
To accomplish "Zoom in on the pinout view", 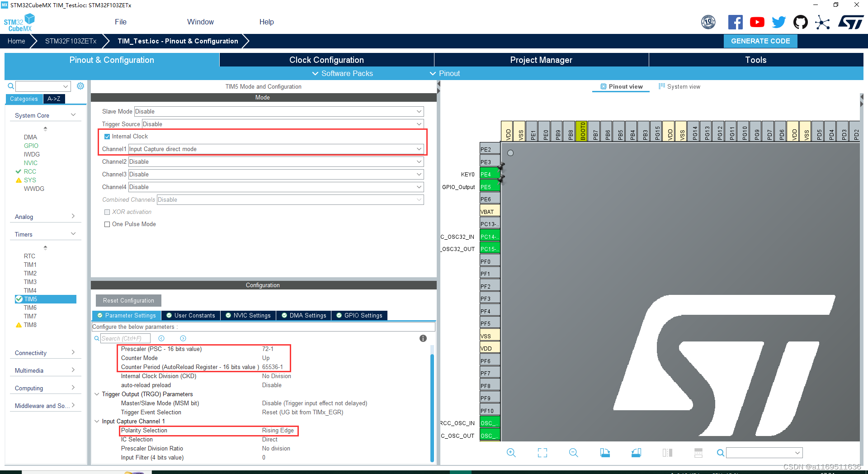I will [x=511, y=453].
